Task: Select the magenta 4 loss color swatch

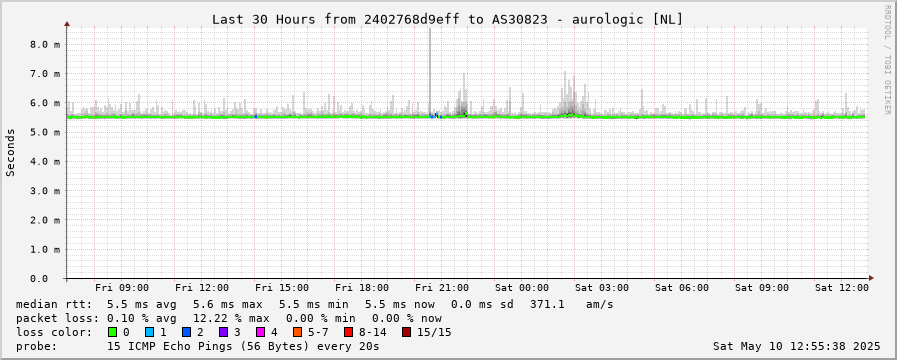Action: tap(260, 332)
